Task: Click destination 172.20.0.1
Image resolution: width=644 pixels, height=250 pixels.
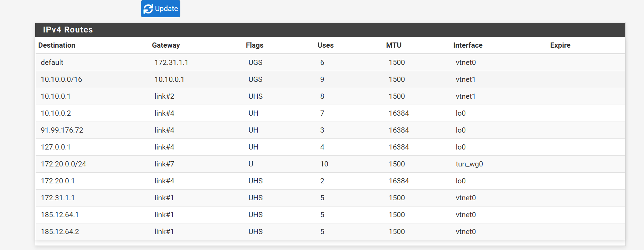Action: tap(58, 181)
